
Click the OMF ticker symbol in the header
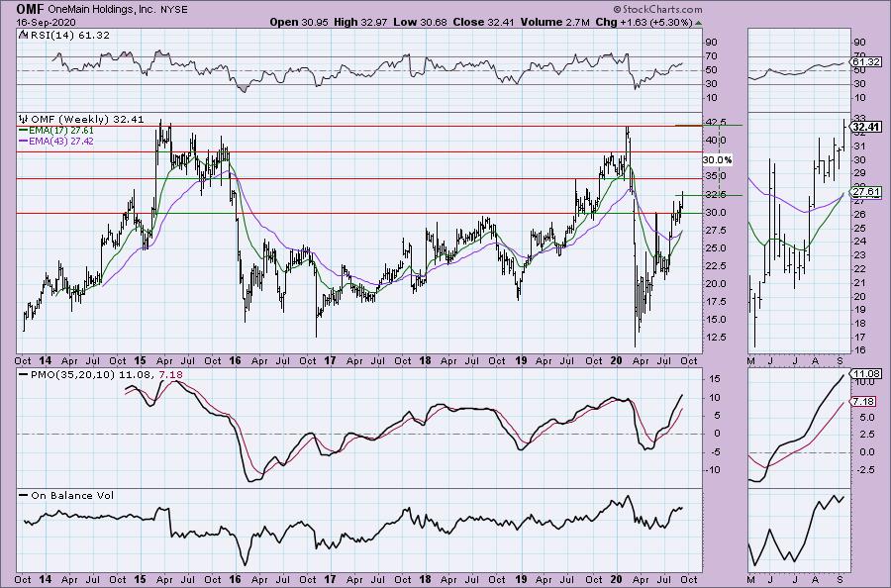28,9
